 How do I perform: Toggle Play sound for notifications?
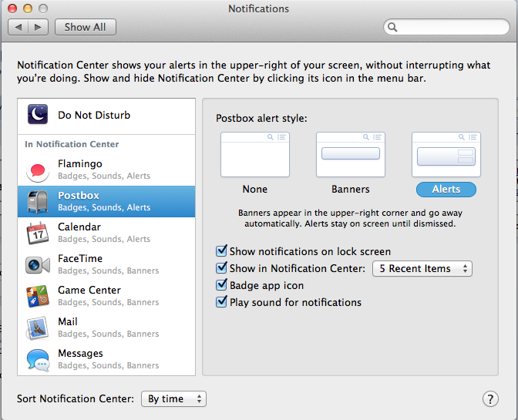pos(221,302)
